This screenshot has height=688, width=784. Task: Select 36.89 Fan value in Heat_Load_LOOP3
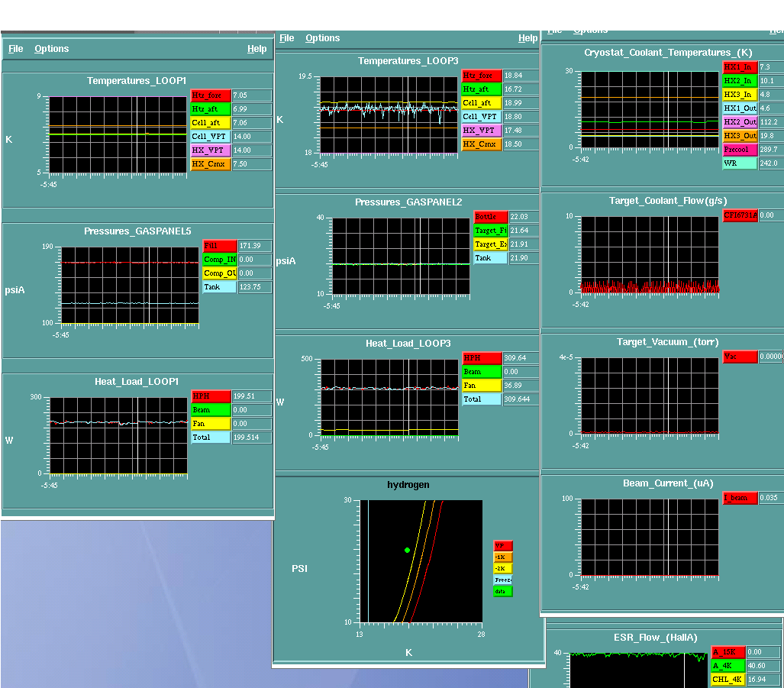point(521,386)
